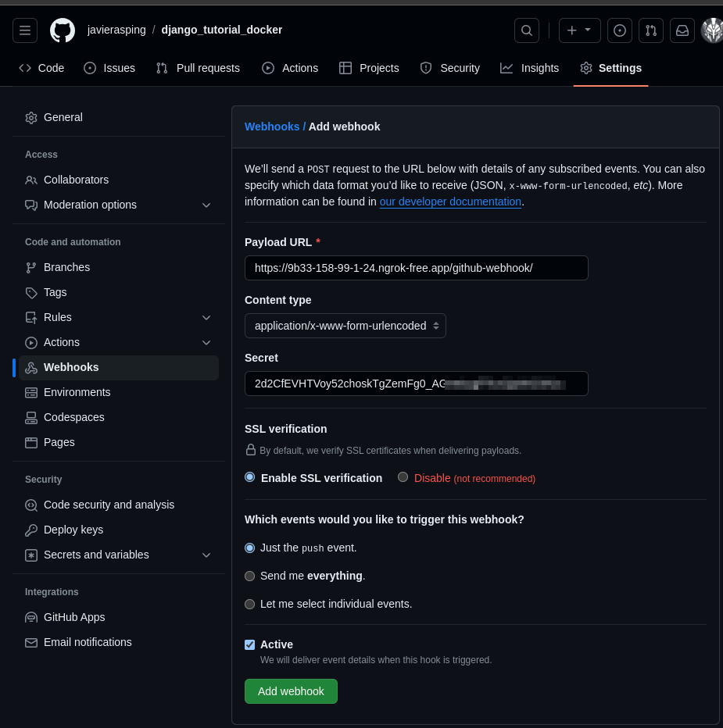Select Webhooks in the sidebar

tap(119, 368)
